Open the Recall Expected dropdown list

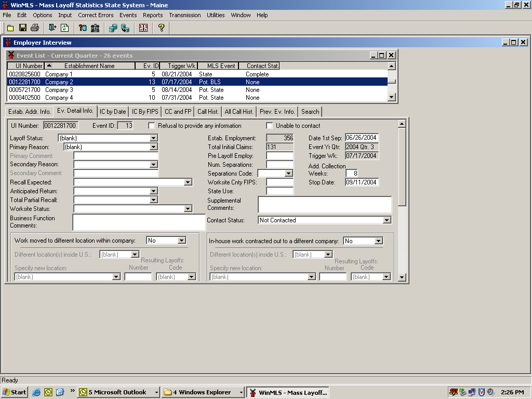click(188, 182)
